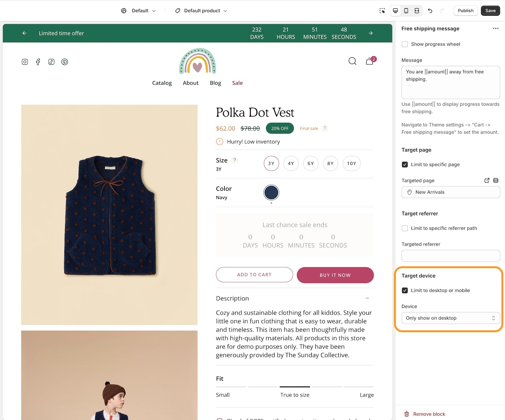The image size is (505, 420).
Task: Click the undo arrow in top toolbar
Action: click(x=430, y=11)
